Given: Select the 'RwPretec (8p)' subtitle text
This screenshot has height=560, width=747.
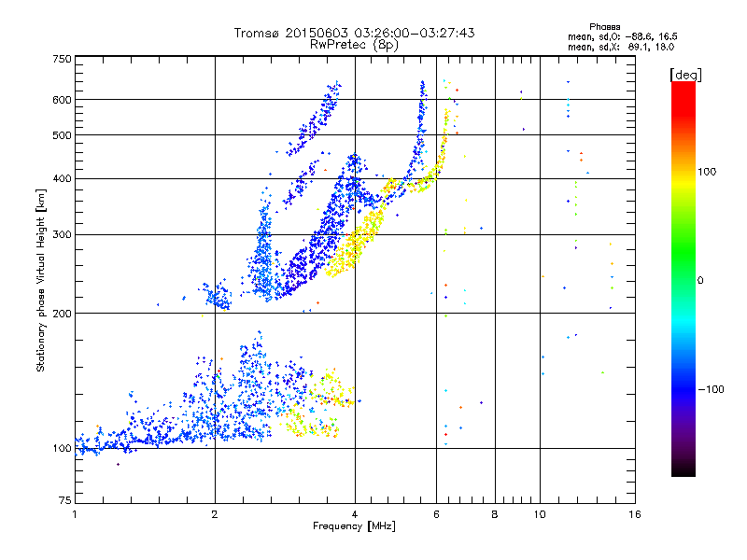Looking at the screenshot, I should point(354,45).
